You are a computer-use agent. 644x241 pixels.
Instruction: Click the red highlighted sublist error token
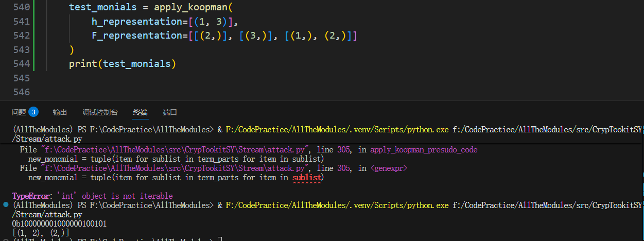306,178
